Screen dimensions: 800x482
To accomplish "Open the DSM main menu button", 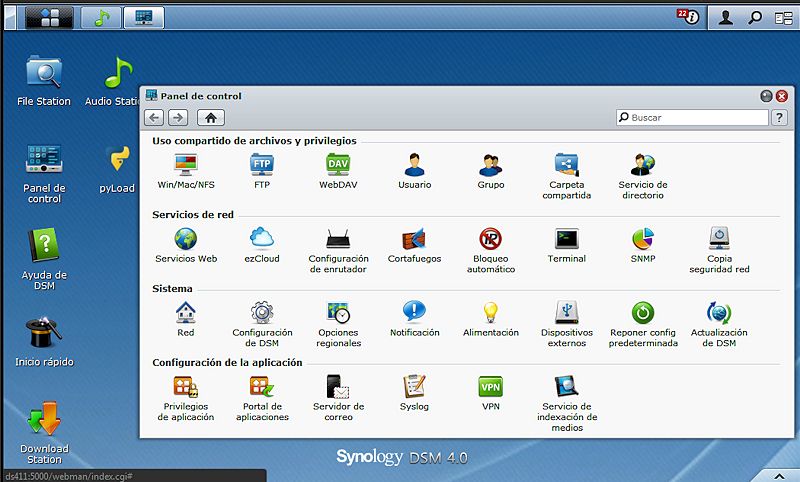I will (49, 17).
